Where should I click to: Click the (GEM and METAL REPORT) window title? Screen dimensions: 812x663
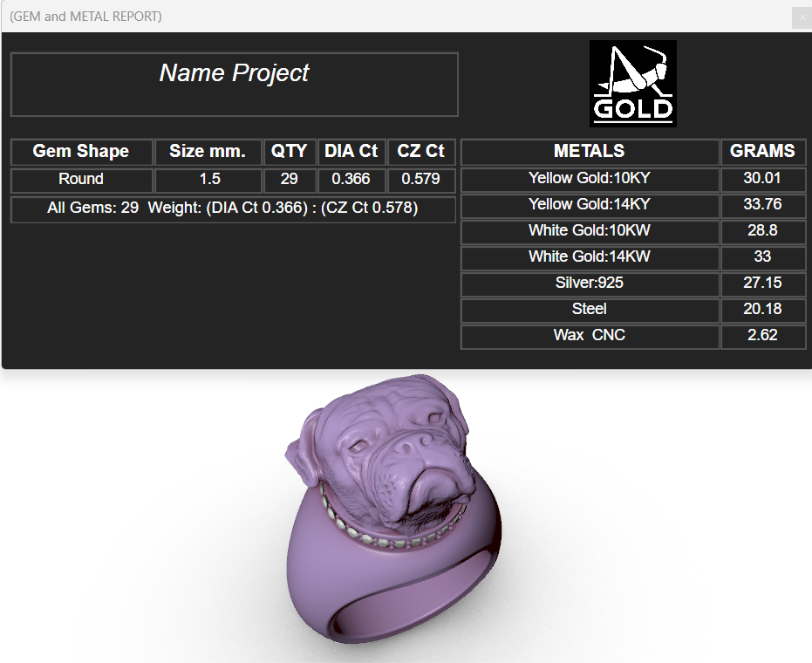[85, 17]
